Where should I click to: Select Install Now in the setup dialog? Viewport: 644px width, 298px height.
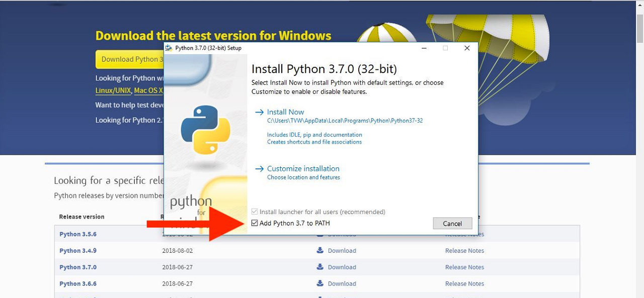(285, 112)
